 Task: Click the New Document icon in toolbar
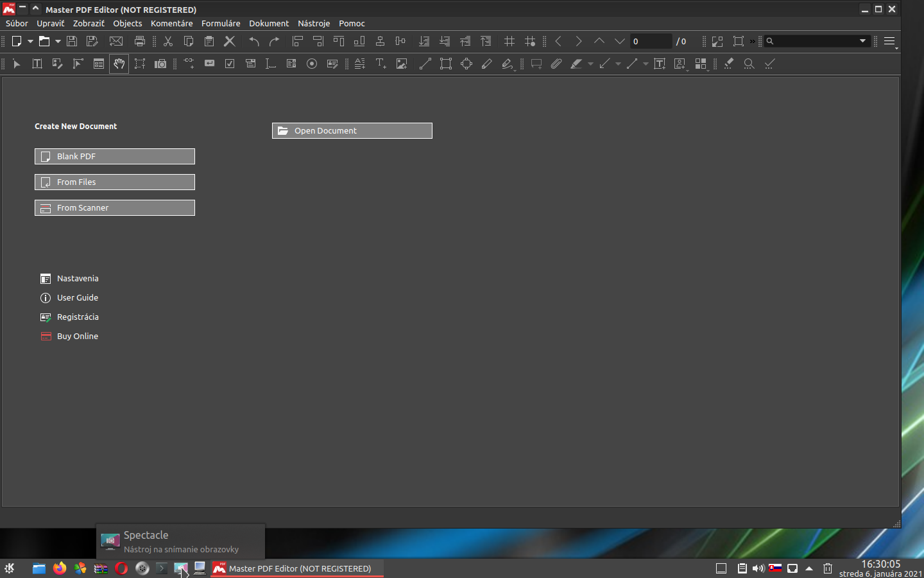(x=17, y=41)
